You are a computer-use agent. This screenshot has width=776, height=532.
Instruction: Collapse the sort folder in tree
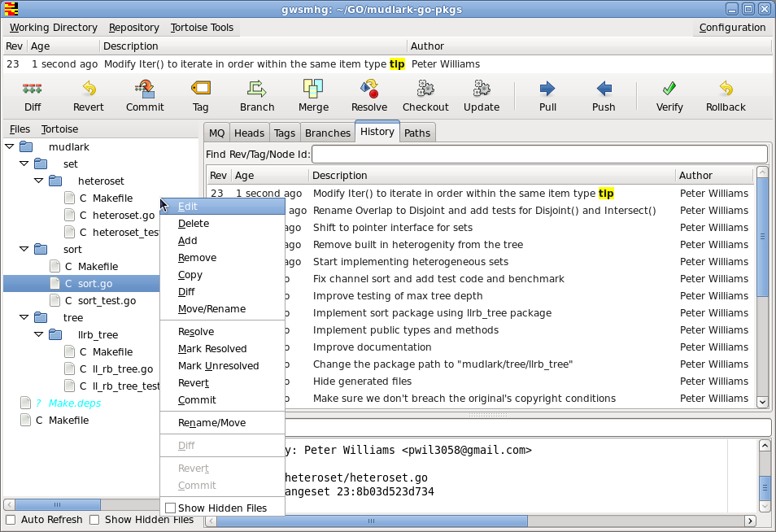tap(24, 250)
